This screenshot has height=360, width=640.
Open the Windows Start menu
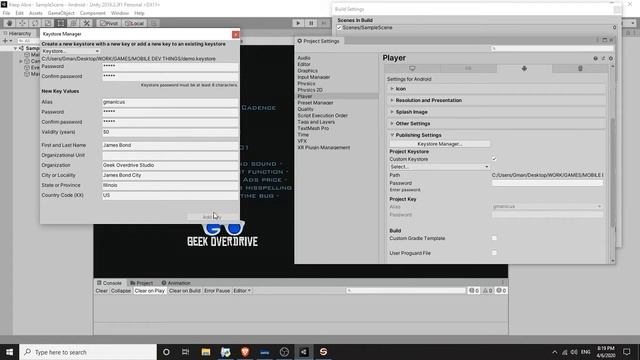(9, 352)
